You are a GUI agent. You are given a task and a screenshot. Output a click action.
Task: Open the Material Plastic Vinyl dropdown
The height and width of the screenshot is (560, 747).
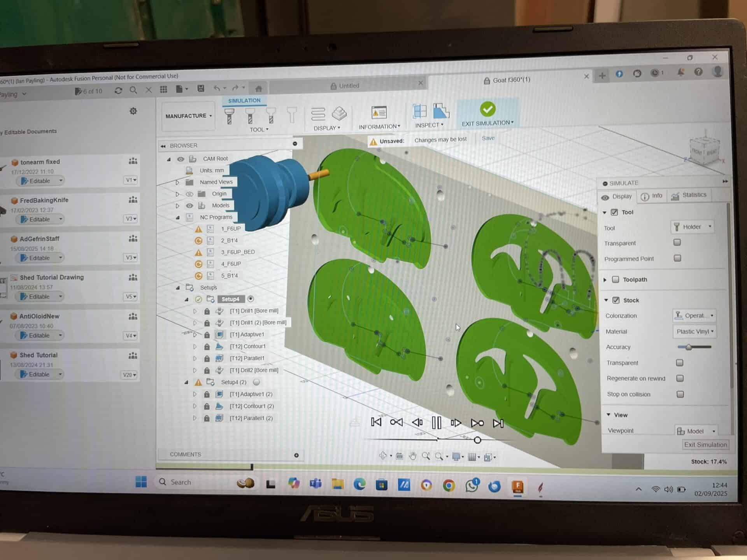695,331
